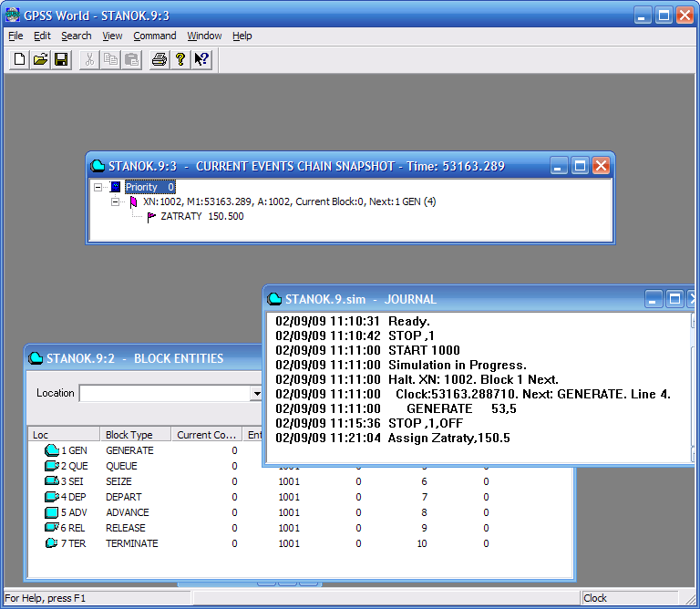Open help via yellow question mark icon
700x609 pixels.
click(180, 59)
